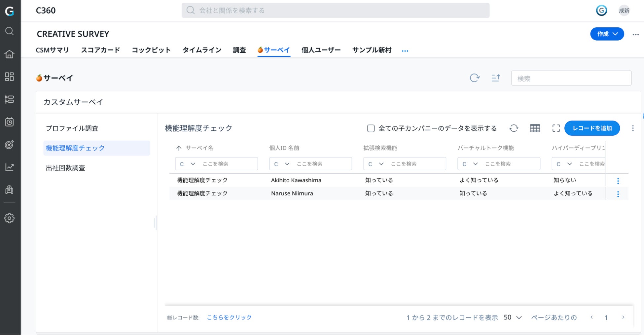Open the 作成 dropdown button

pos(607,34)
